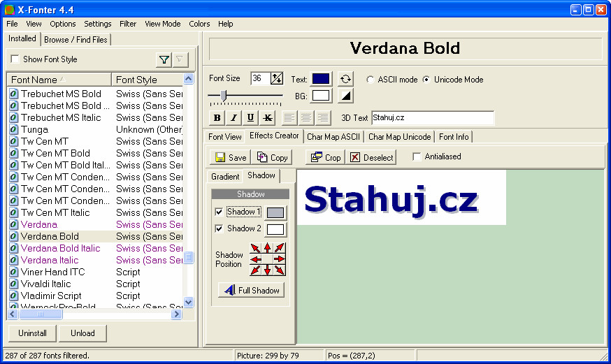
Task: Click font list scroll up arrow
Action: pos(188,79)
